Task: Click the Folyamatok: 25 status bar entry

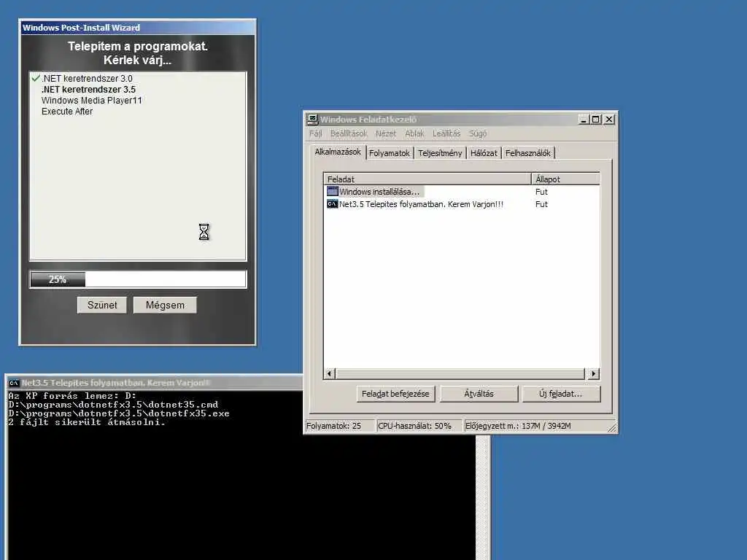Action: click(340, 426)
